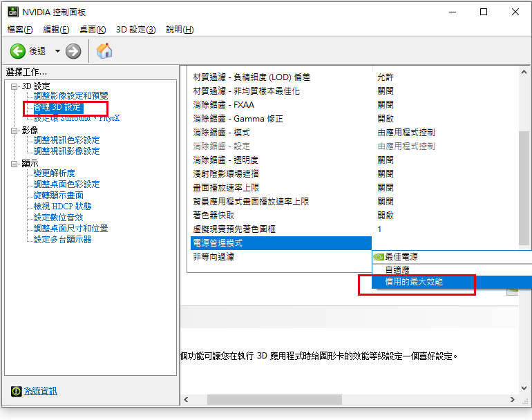Screen dimensions: 532x420
Task: Click the settings list scrollbar thumb
Action: tap(524, 188)
